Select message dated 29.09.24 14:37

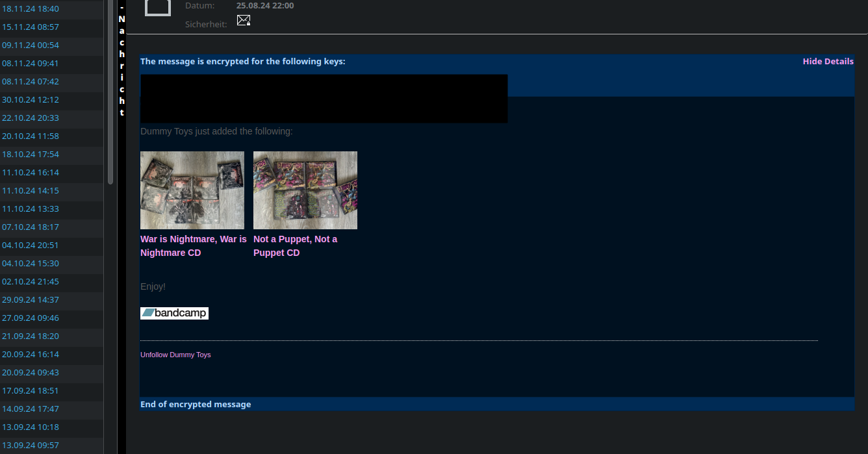point(52,300)
